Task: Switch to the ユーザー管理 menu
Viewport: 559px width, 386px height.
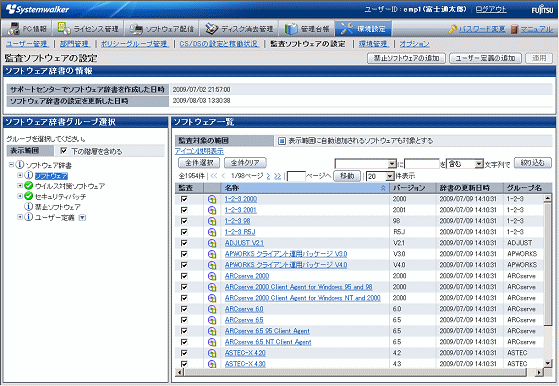Action: pos(27,43)
